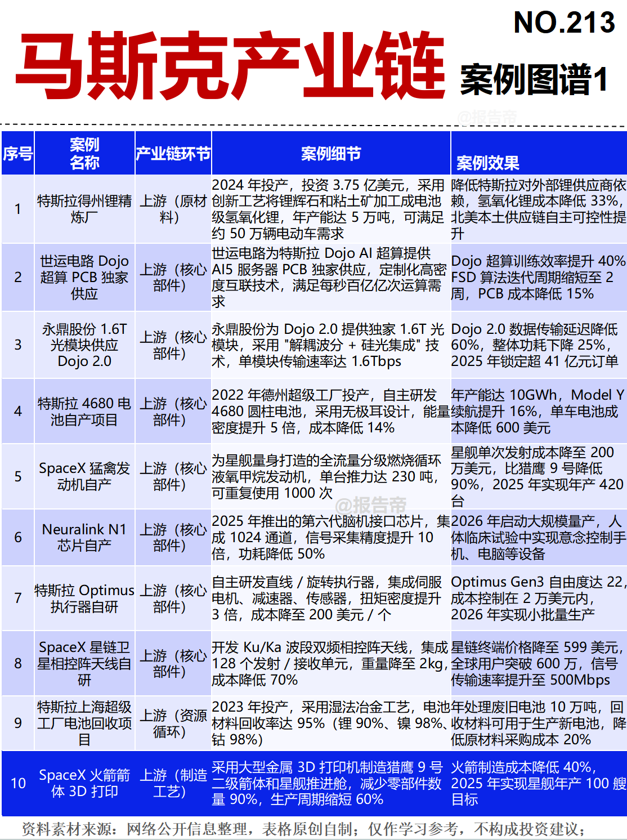
Task: Click the detail cell about 液氧甲烷发动机
Action: pos(331,476)
